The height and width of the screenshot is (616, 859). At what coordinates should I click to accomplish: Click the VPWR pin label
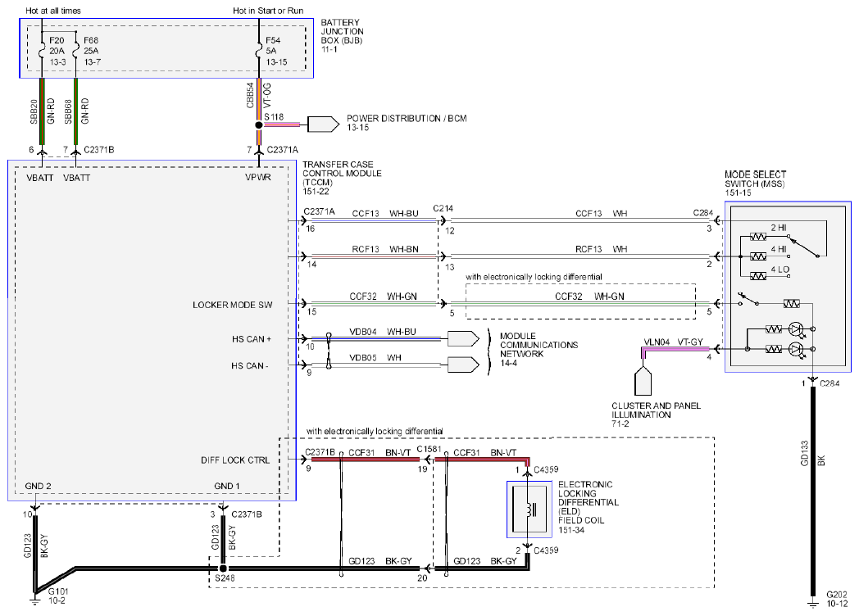click(258, 178)
